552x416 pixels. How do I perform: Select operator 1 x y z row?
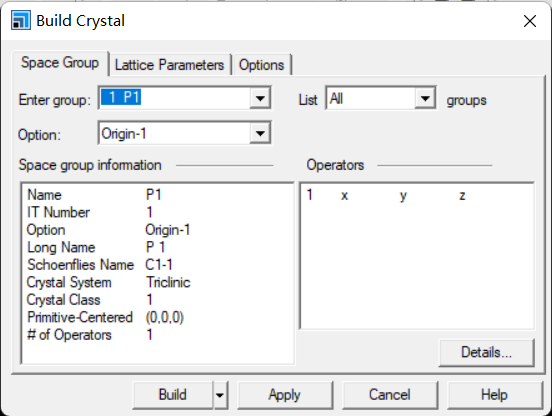[385, 195]
